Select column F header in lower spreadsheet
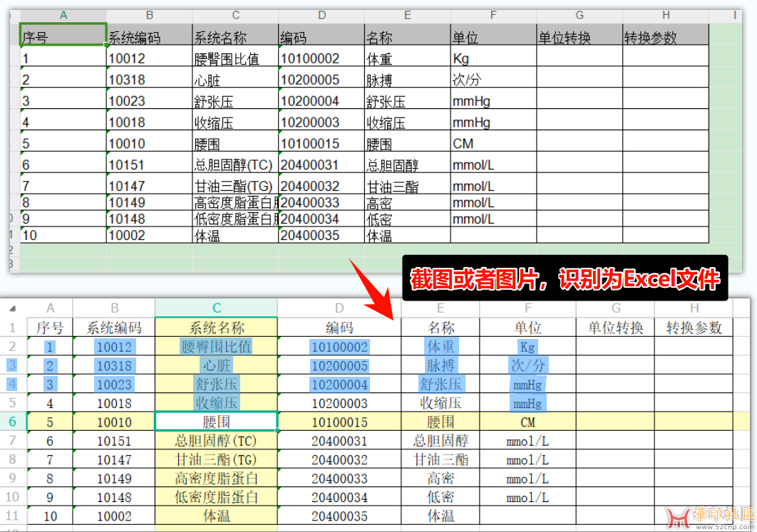Screen dimensions: 757x532 [527, 308]
